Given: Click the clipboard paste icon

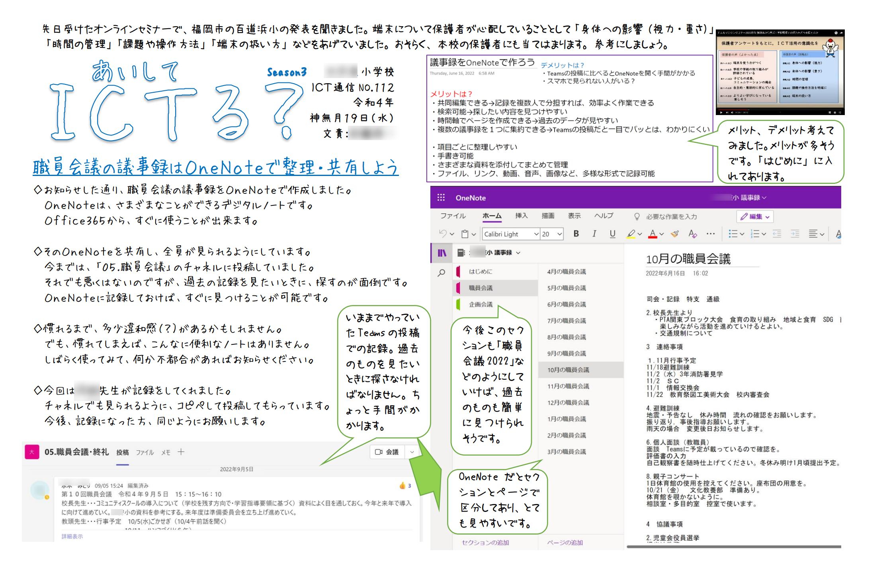Looking at the screenshot, I should pyautogui.click(x=465, y=234).
